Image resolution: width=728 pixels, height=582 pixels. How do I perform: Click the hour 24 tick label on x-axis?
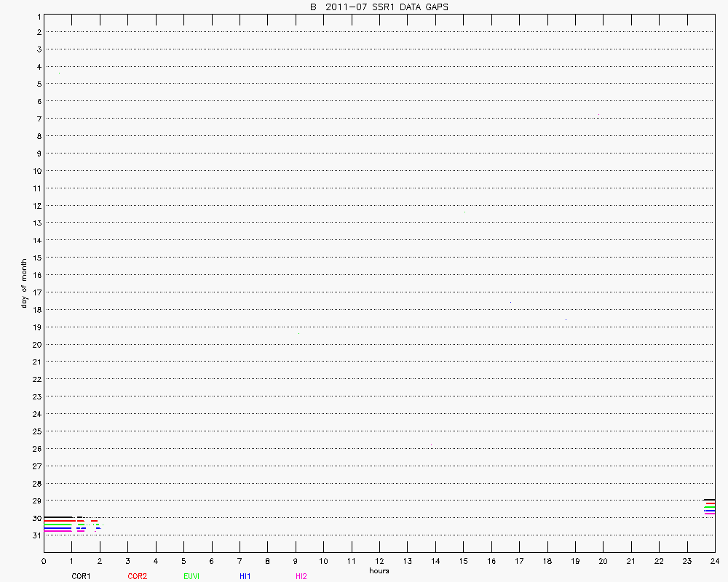pos(714,561)
